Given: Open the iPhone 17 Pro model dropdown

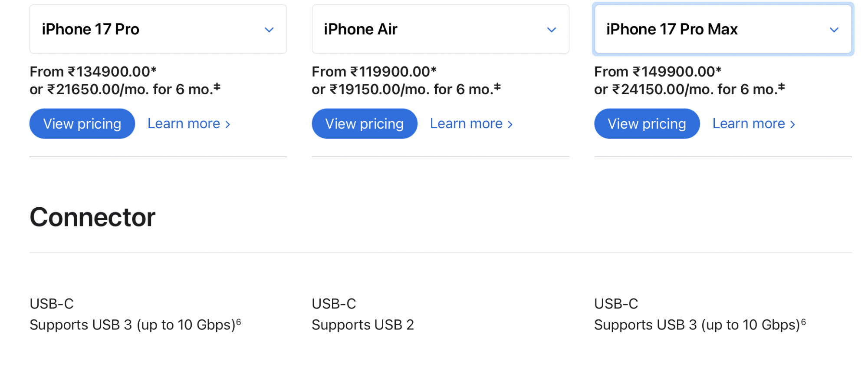Looking at the screenshot, I should (x=158, y=29).
